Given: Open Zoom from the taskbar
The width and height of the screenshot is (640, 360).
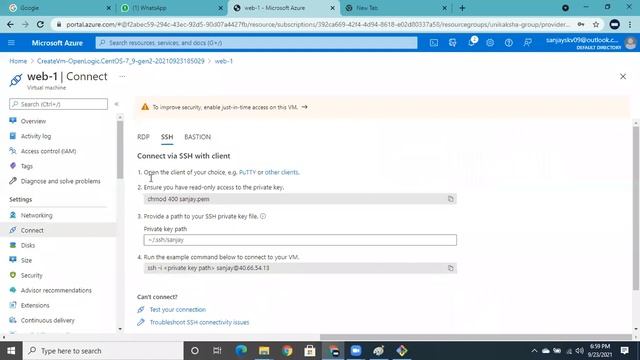Looking at the screenshot, I should [x=356, y=351].
